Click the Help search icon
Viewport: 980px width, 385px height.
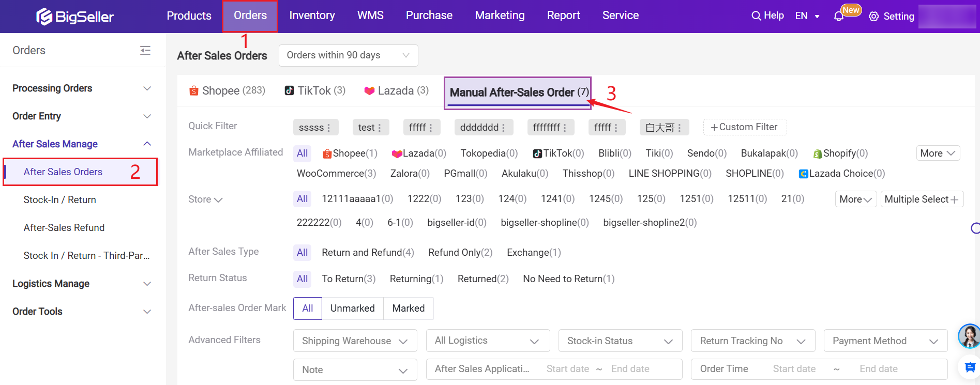[756, 16]
